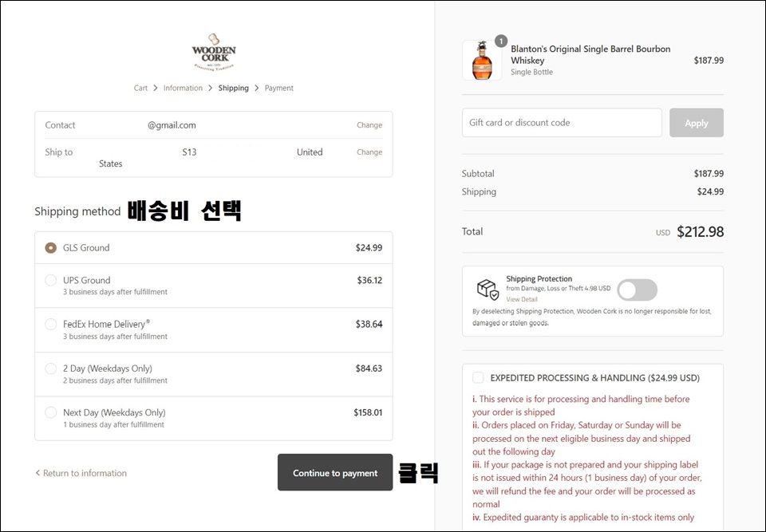Click the Shipping breadcrumb step

pos(234,88)
